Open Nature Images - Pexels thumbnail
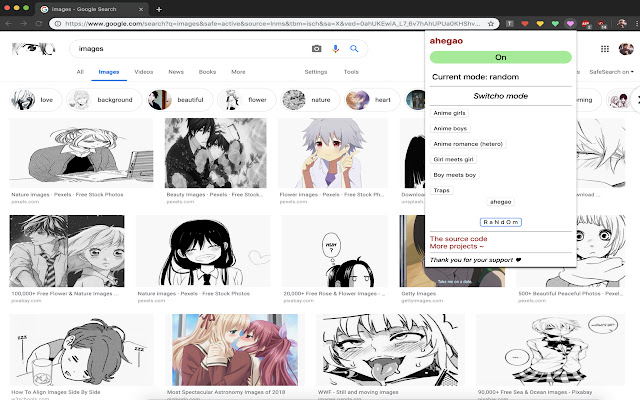This screenshot has width=640, height=400. point(81,153)
